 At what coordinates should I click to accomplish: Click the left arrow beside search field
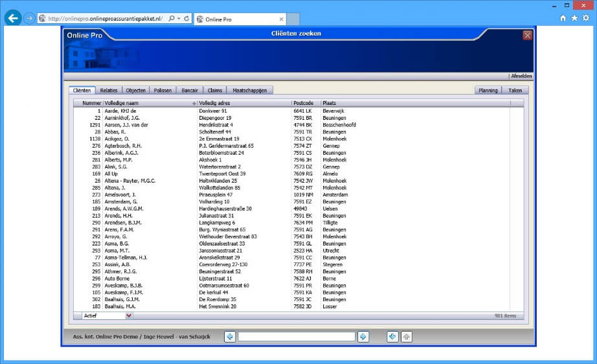pyautogui.click(x=230, y=337)
